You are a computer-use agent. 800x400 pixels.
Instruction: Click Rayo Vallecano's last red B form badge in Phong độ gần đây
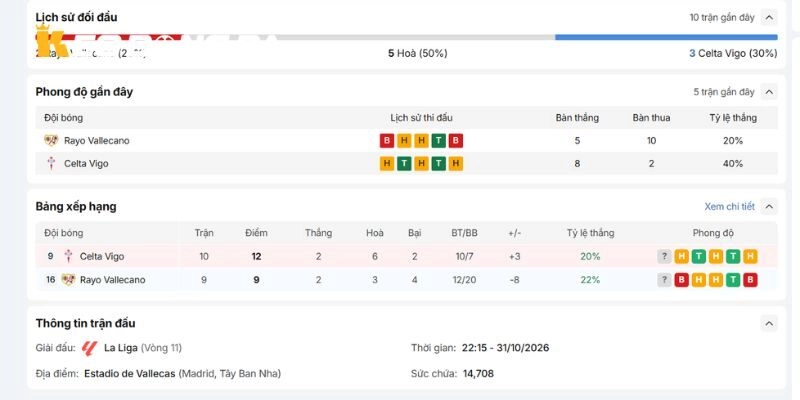pos(456,141)
